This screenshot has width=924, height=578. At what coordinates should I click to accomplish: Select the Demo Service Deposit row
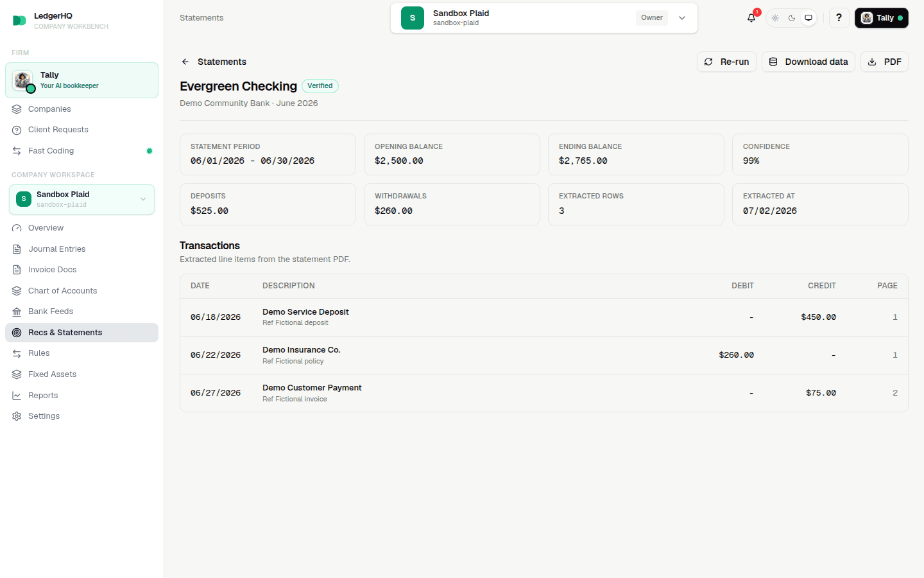point(544,317)
